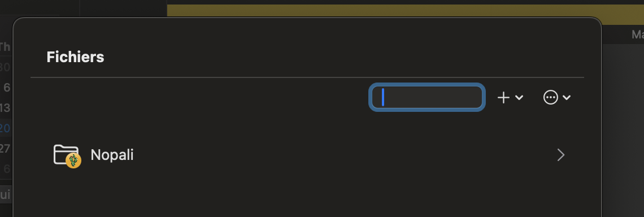Pick date 27 in the mini calendar

pyautogui.click(x=5, y=149)
